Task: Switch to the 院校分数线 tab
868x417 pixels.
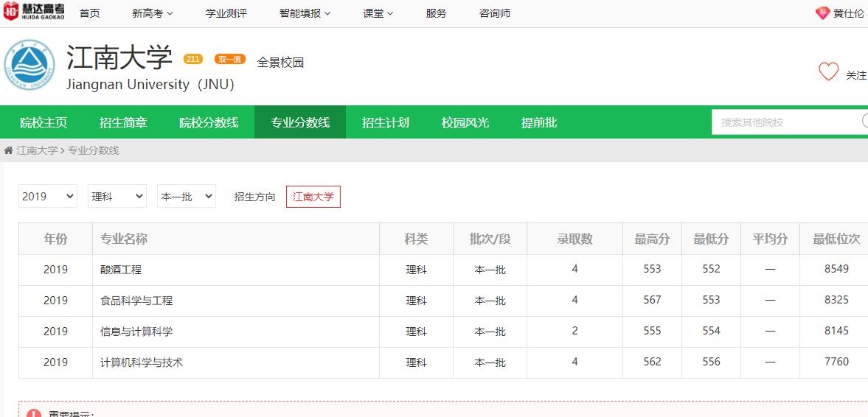Action: click(209, 122)
